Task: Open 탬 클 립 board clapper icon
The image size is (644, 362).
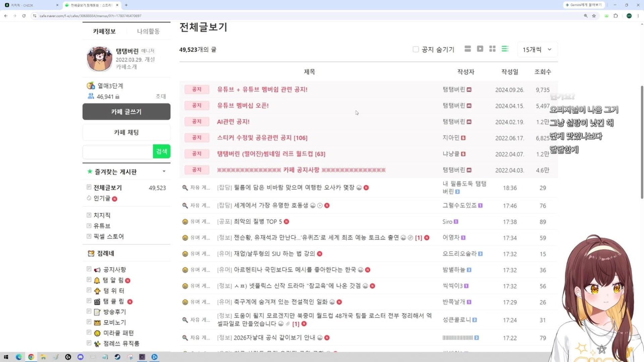Action: click(x=97, y=302)
